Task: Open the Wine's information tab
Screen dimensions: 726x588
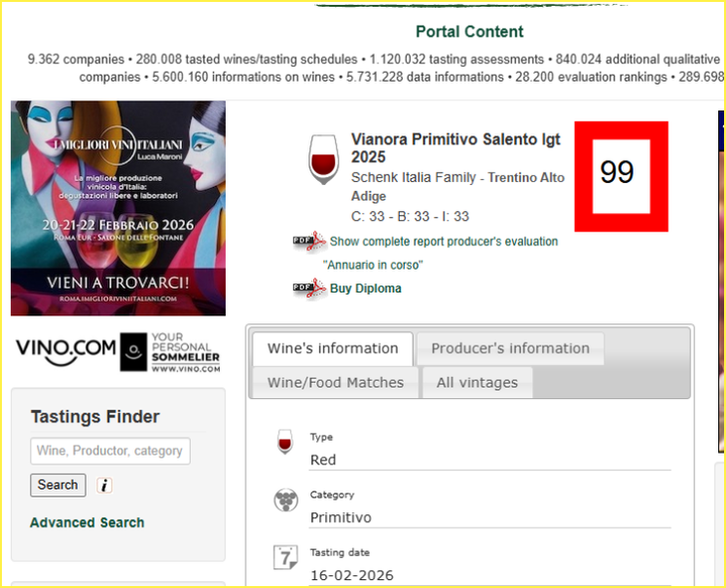Action: click(x=332, y=348)
